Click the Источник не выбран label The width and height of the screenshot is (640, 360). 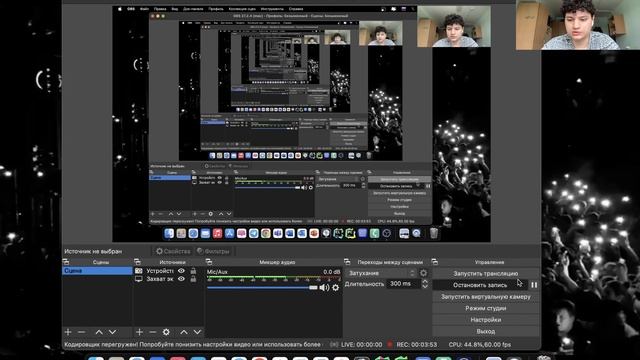[x=93, y=251]
